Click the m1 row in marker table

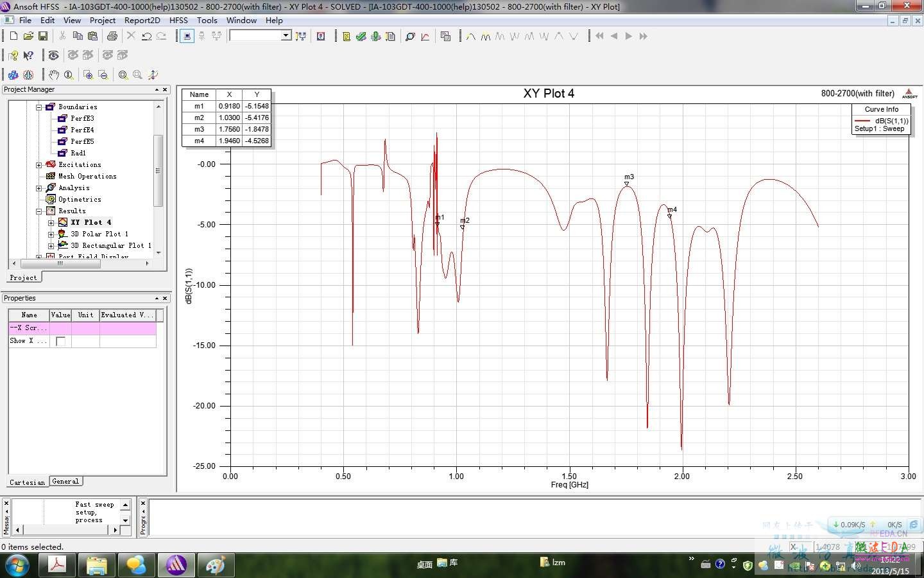click(x=227, y=106)
